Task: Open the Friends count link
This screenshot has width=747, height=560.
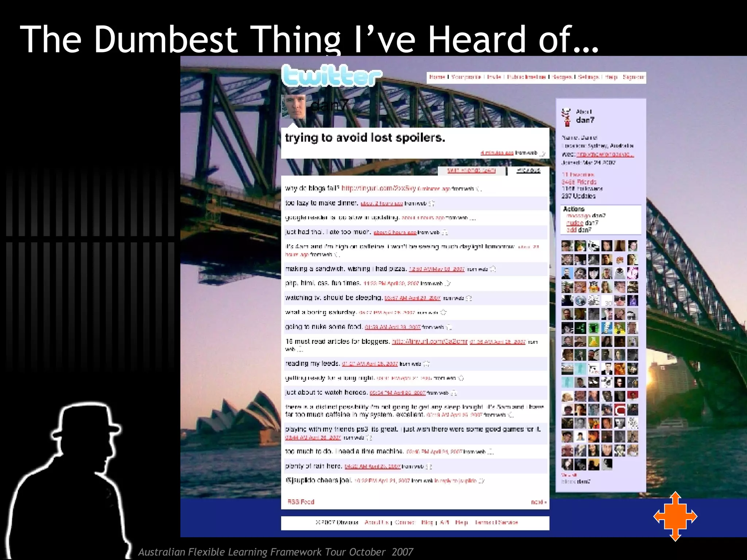Action: pyautogui.click(x=579, y=182)
